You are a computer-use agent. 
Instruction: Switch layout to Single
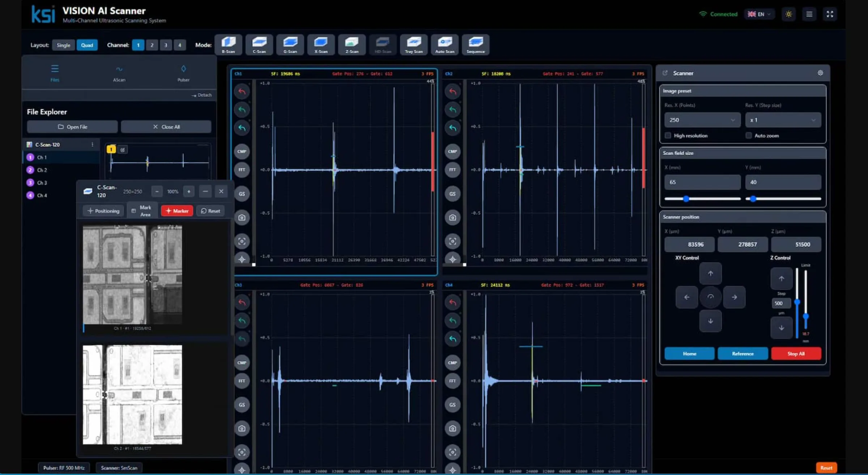(63, 45)
